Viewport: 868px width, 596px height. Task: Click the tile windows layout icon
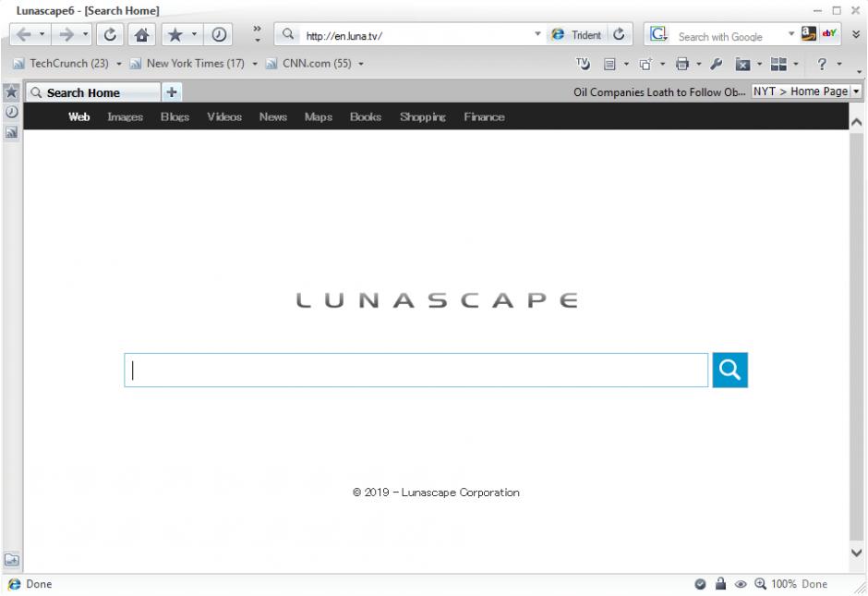click(778, 65)
